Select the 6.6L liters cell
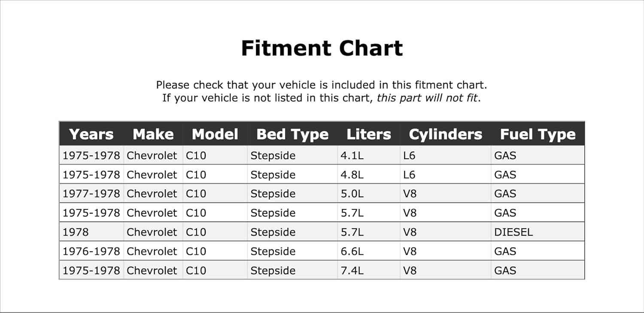 (x=352, y=252)
